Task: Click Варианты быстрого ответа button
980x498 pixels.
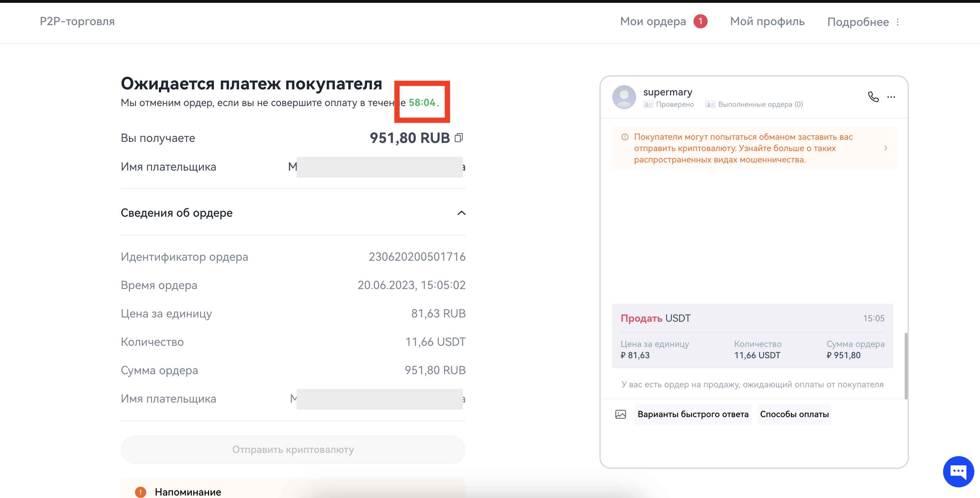Action: (693, 414)
